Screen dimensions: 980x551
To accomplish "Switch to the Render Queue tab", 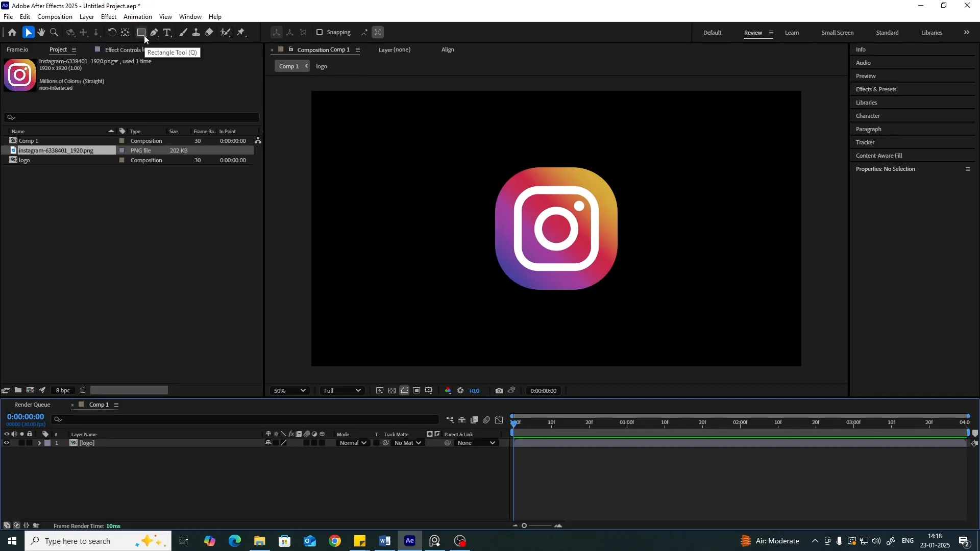I will [x=32, y=405].
